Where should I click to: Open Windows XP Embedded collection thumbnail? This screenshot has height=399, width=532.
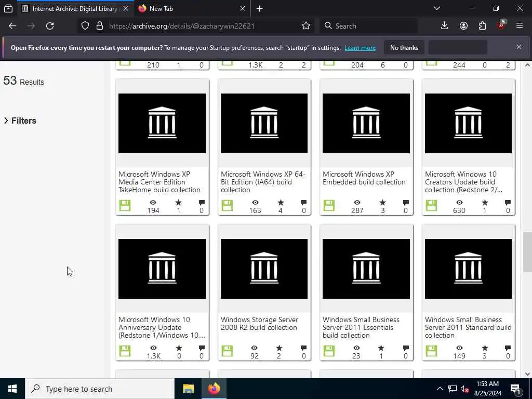366,124
